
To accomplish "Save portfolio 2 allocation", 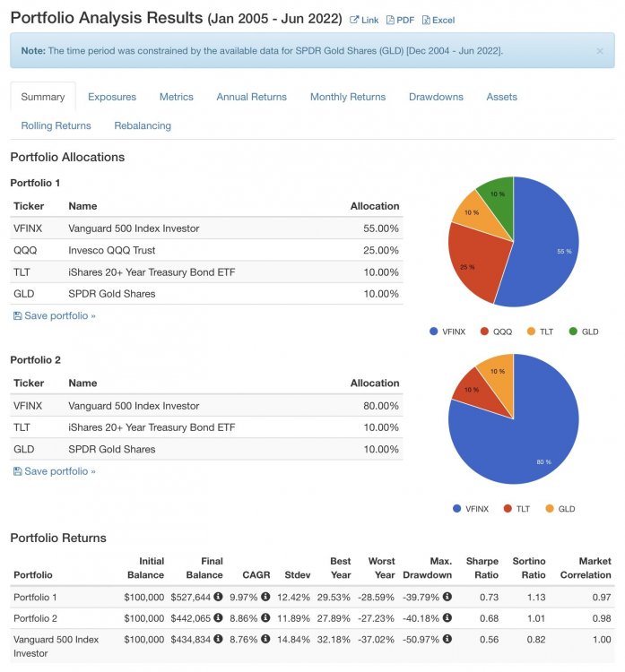I will pyautogui.click(x=55, y=471).
